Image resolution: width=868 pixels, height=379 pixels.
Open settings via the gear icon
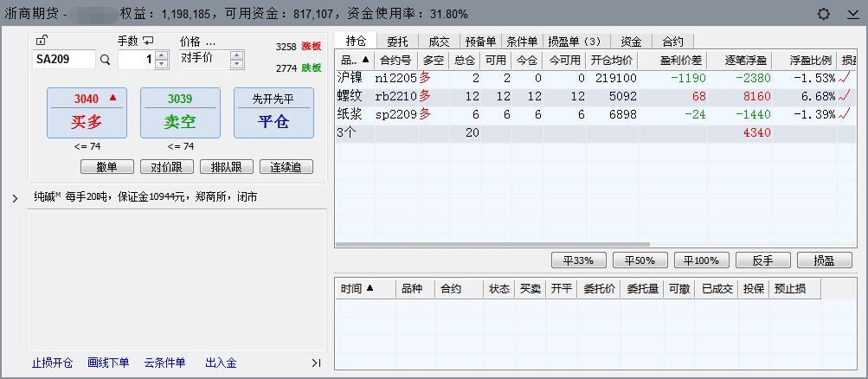click(x=824, y=14)
